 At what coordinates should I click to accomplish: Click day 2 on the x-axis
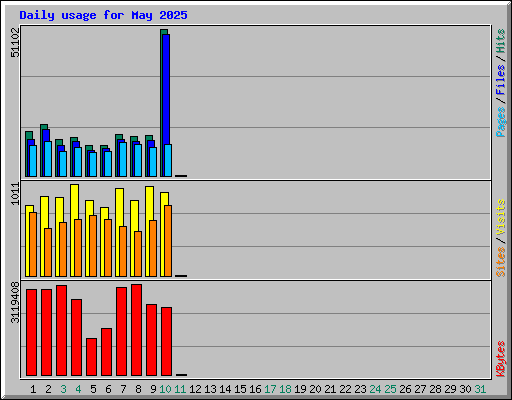tap(48, 389)
